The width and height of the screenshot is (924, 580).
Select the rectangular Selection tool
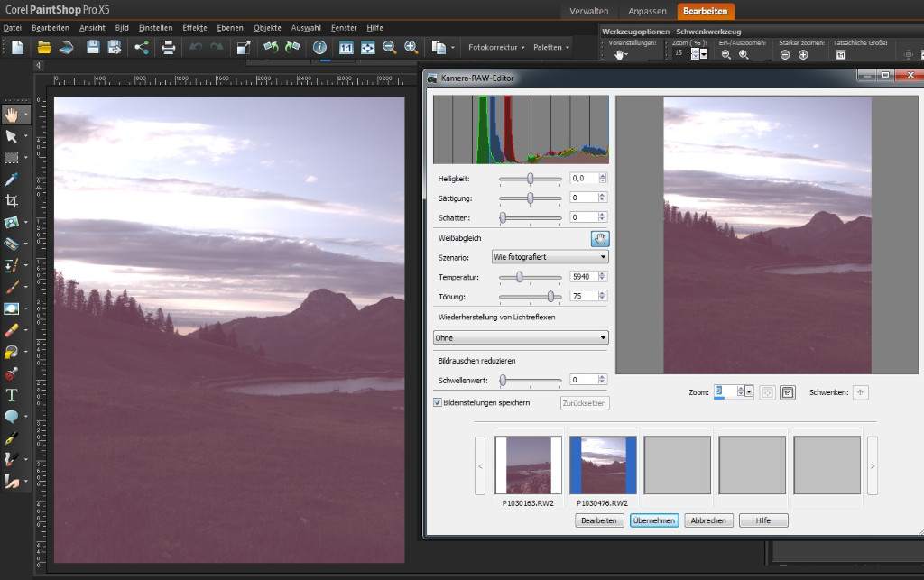11,157
